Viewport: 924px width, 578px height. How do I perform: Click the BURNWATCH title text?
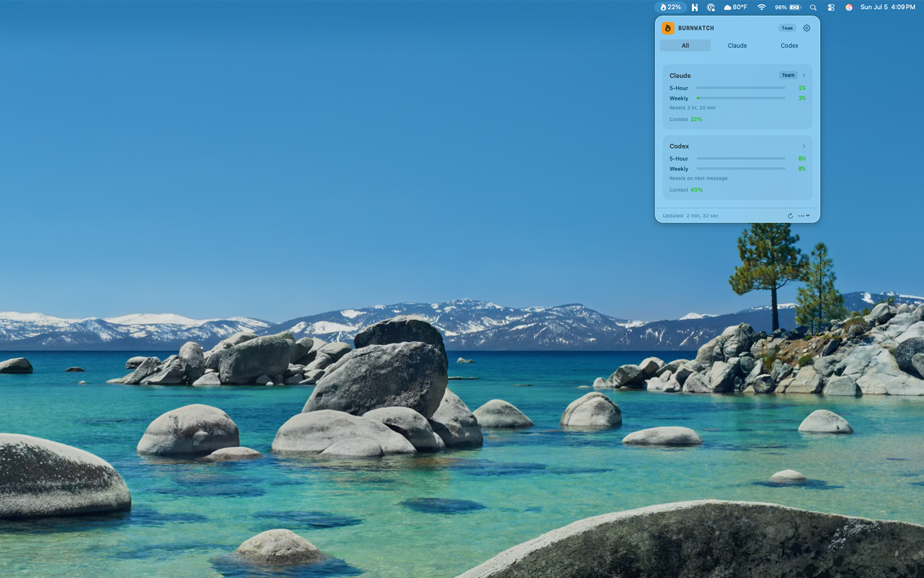point(696,28)
